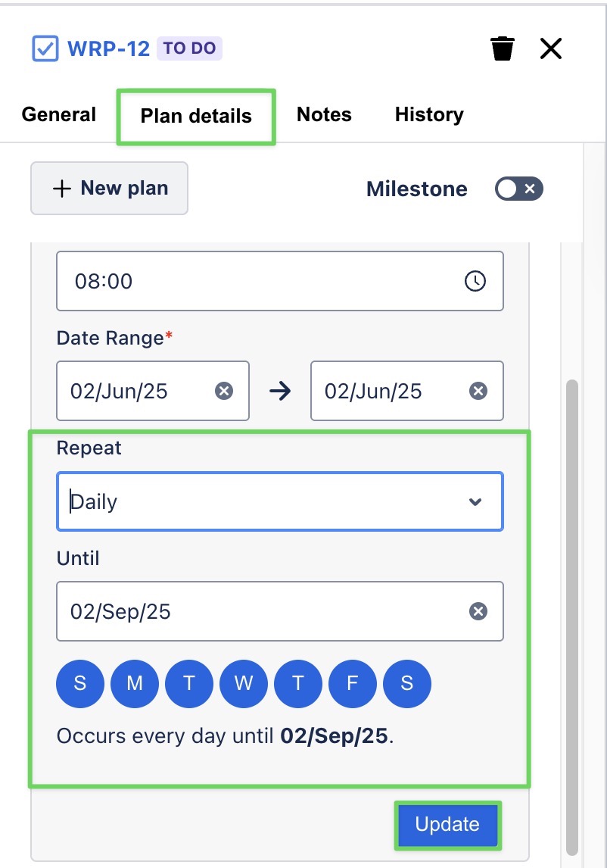Image resolution: width=607 pixels, height=868 pixels.
Task: Clear the start date field
Action: 224,391
